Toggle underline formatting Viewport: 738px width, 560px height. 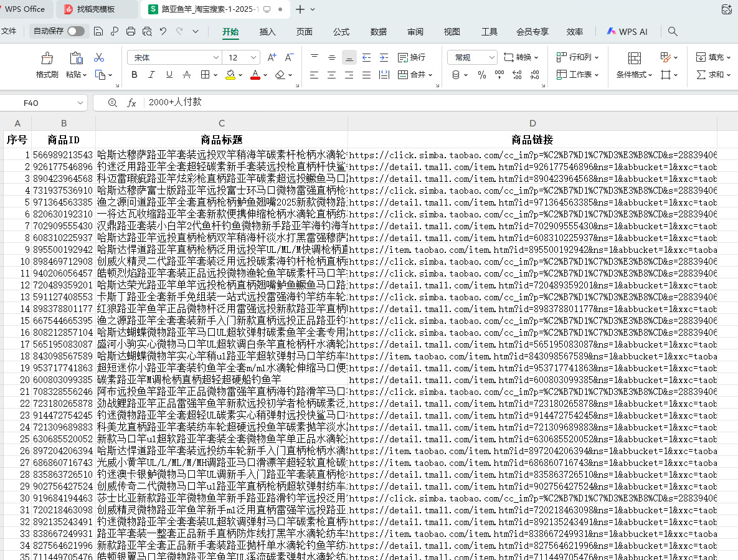(x=169, y=75)
